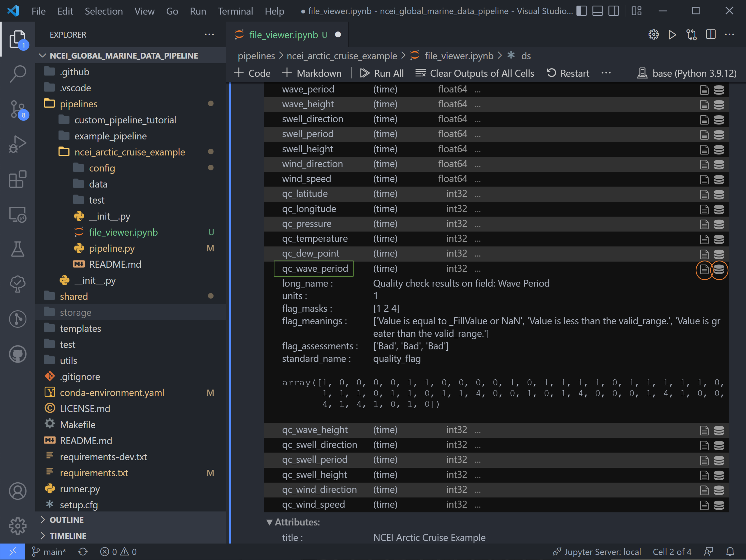Toggle data repr icon for qc_wave_period row

[719, 269]
